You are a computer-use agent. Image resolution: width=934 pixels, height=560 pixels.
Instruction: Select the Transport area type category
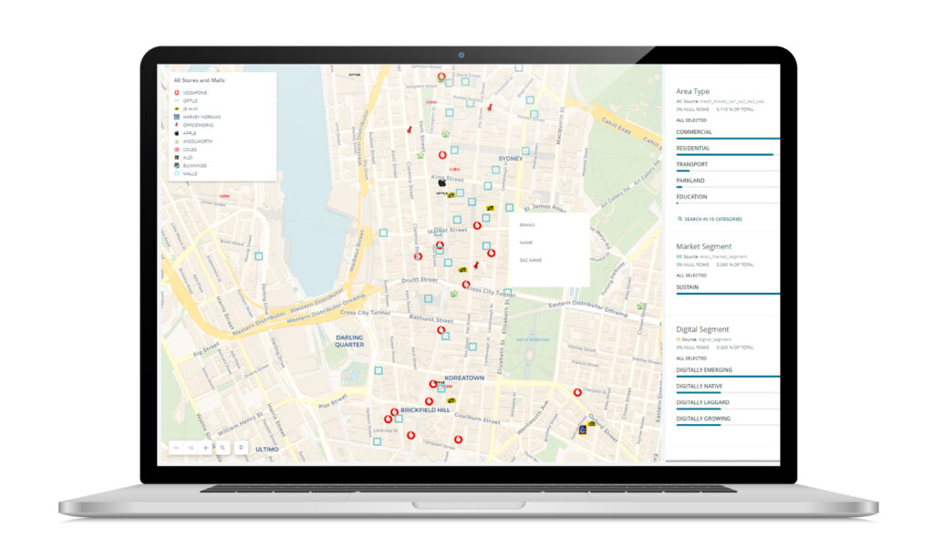(x=691, y=165)
